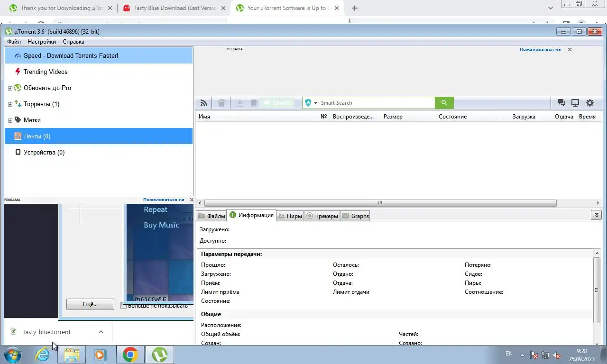Click the Share toolbar button
607x364 pixels.
point(277,103)
